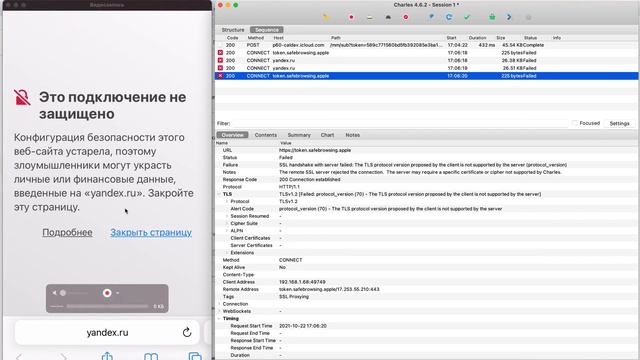Open the Contents tab
This screenshot has width=640, height=360.
[266, 135]
